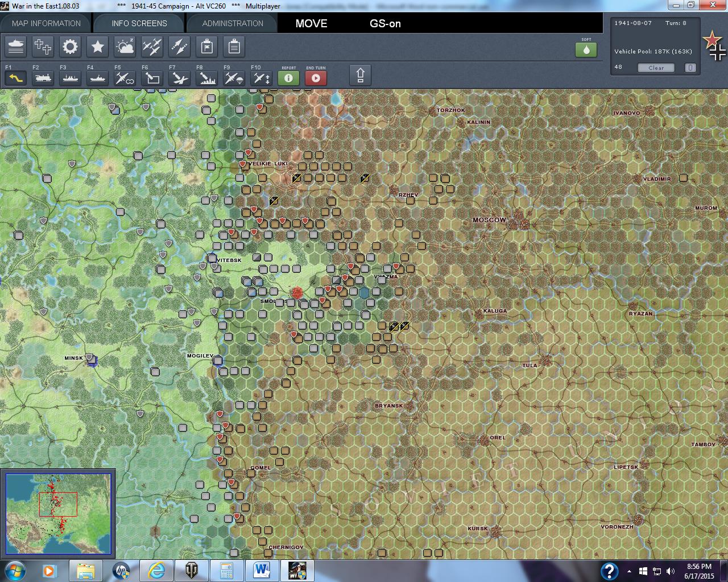Select F10 air transfer mode
728x582 pixels.
click(261, 78)
